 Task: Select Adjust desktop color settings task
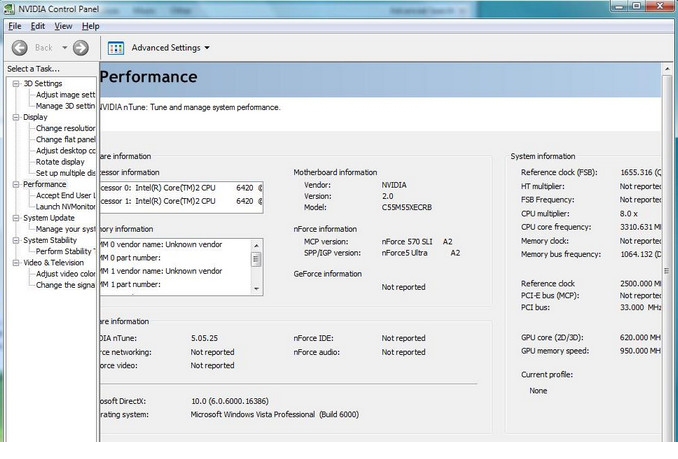65,150
